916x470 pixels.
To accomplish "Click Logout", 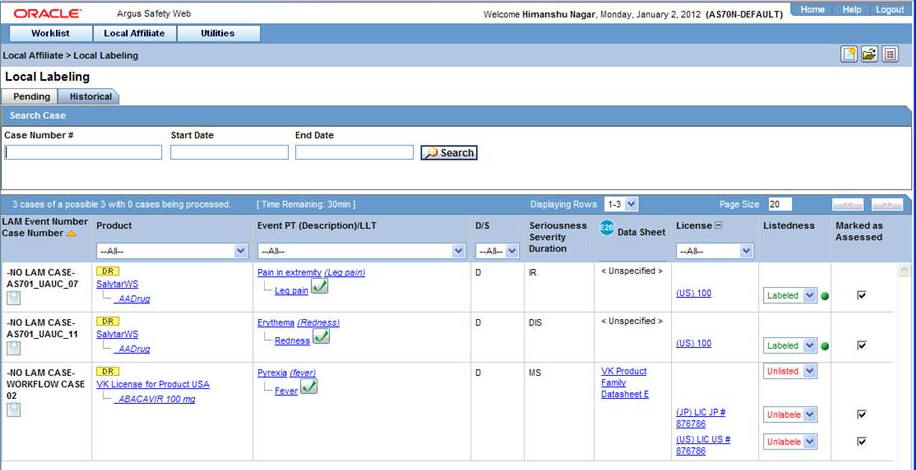I will pos(890,10).
